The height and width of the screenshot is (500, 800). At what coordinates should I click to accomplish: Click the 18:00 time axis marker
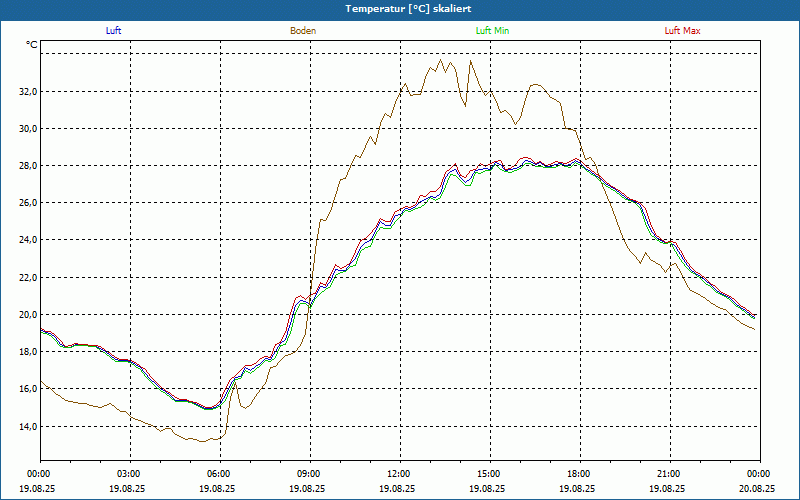pos(579,473)
